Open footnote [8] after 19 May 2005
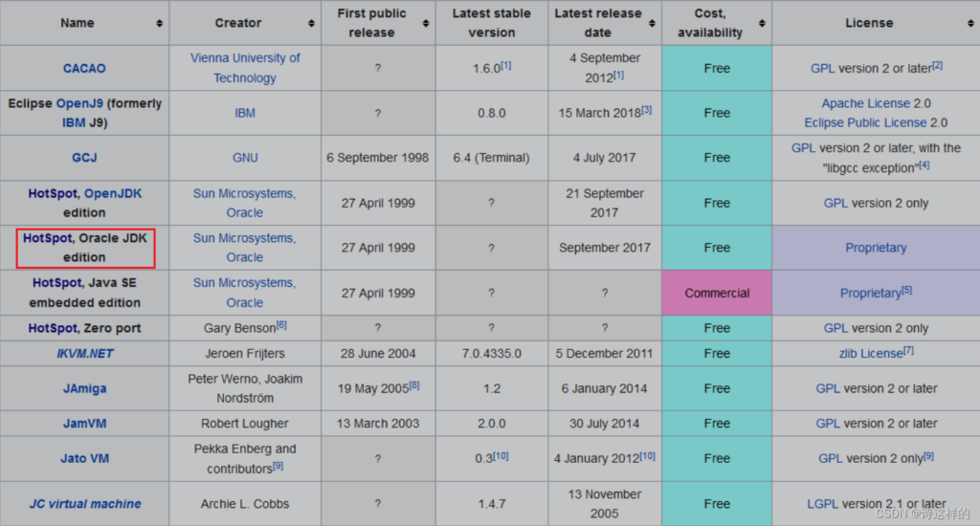Viewport: 980px width, 526px height. [414, 385]
